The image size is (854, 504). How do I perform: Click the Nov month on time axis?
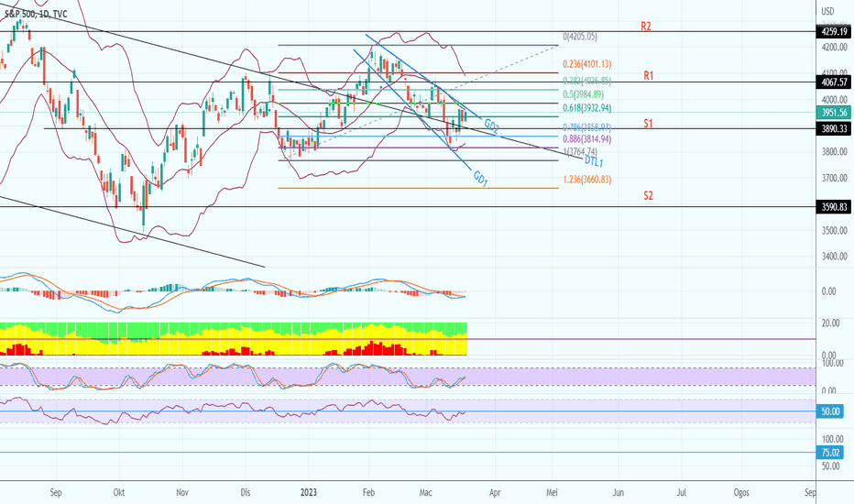tap(182, 493)
